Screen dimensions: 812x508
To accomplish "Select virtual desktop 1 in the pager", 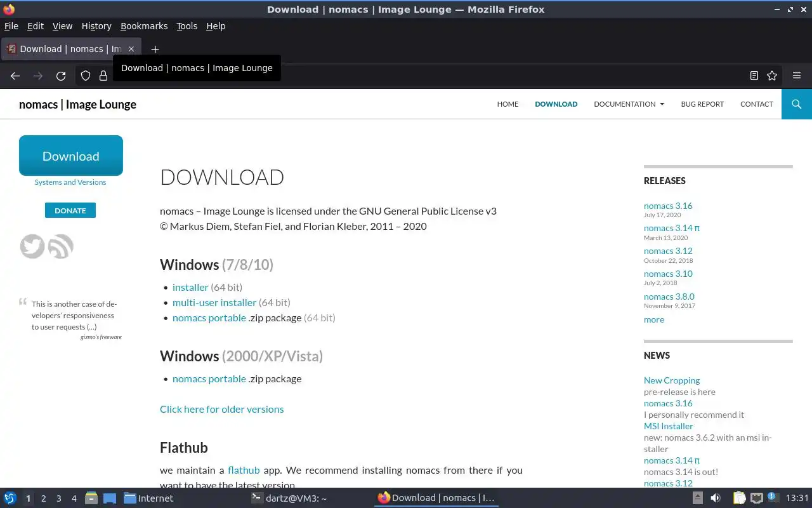I will pyautogui.click(x=28, y=498).
